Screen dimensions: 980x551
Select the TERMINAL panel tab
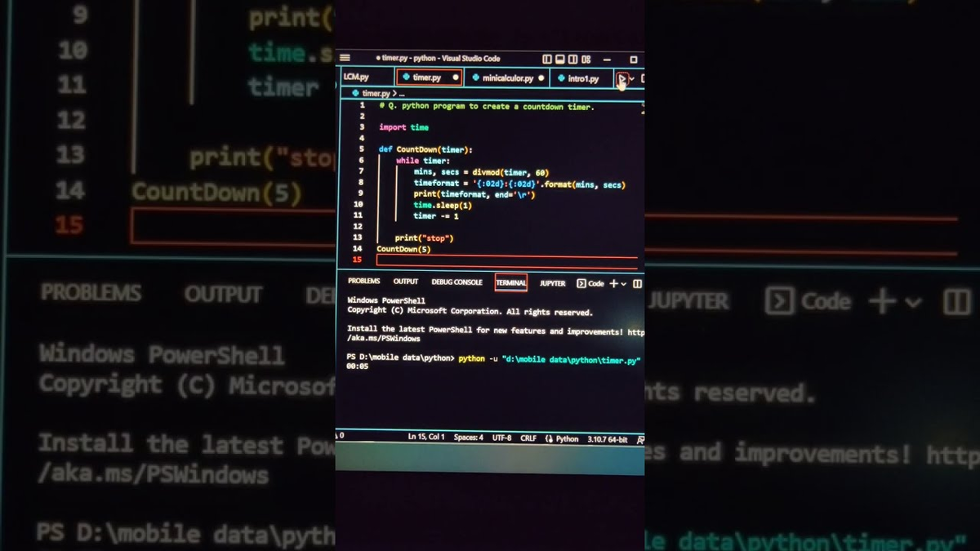511,283
